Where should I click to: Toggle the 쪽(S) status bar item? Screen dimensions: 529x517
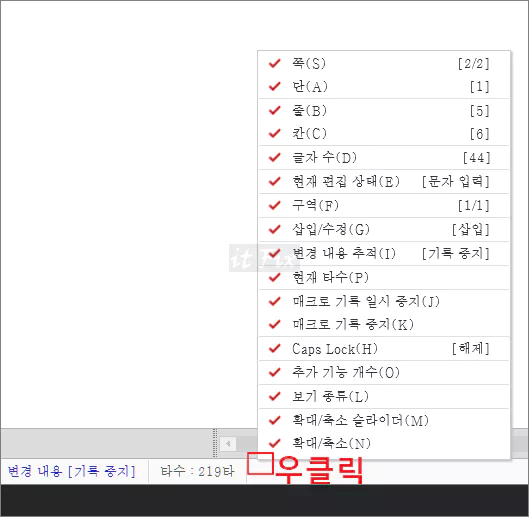[384, 63]
